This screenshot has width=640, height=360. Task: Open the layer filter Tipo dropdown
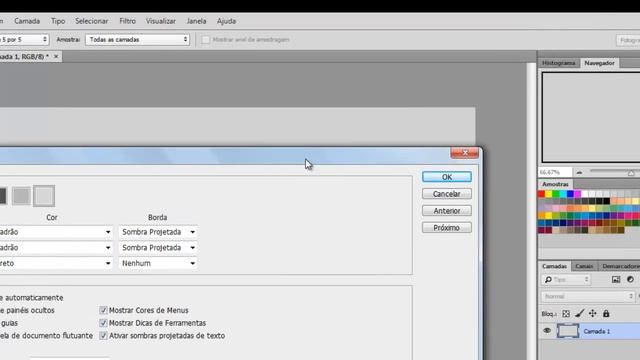(x=566, y=280)
